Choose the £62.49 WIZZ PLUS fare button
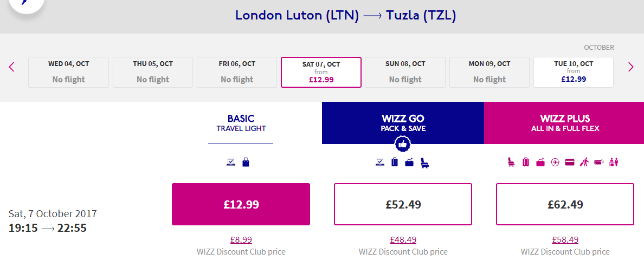644x260 pixels. tap(565, 204)
